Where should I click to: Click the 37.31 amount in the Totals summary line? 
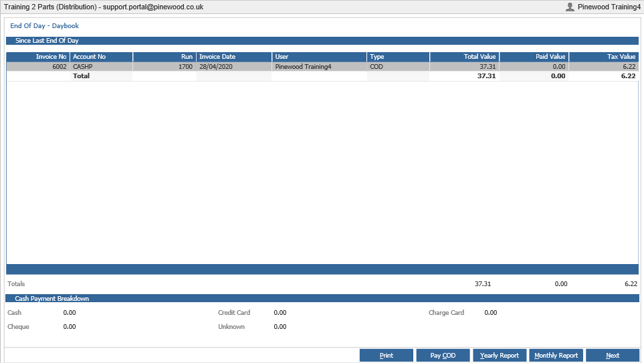[483, 283]
